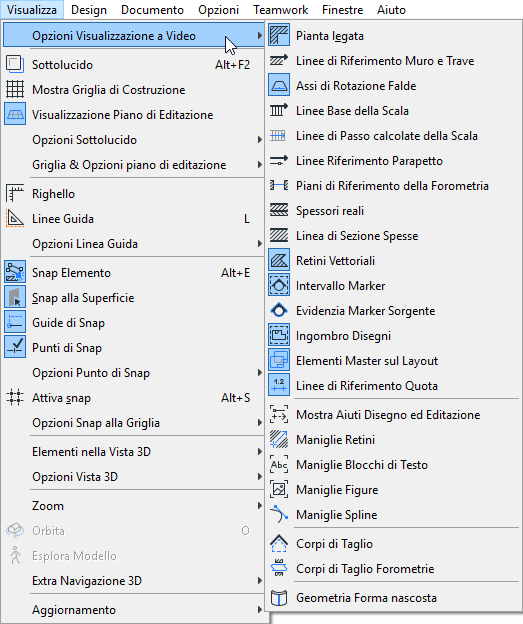This screenshot has width=523, height=624.
Task: Click the Mostra Aiuti Disegno icon
Action: (279, 415)
